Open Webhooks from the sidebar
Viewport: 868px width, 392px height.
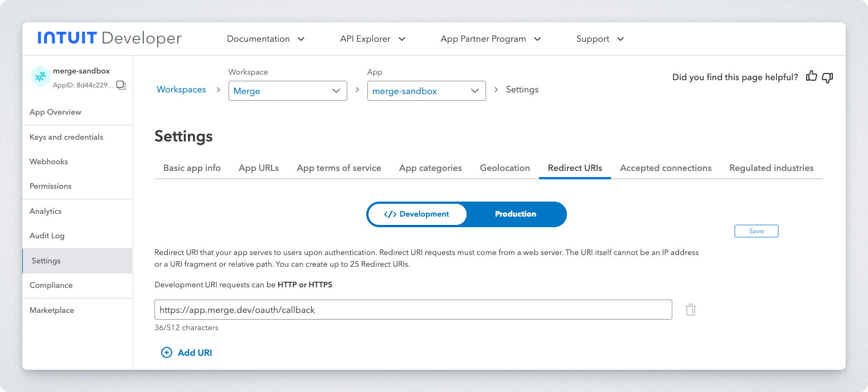(x=49, y=161)
